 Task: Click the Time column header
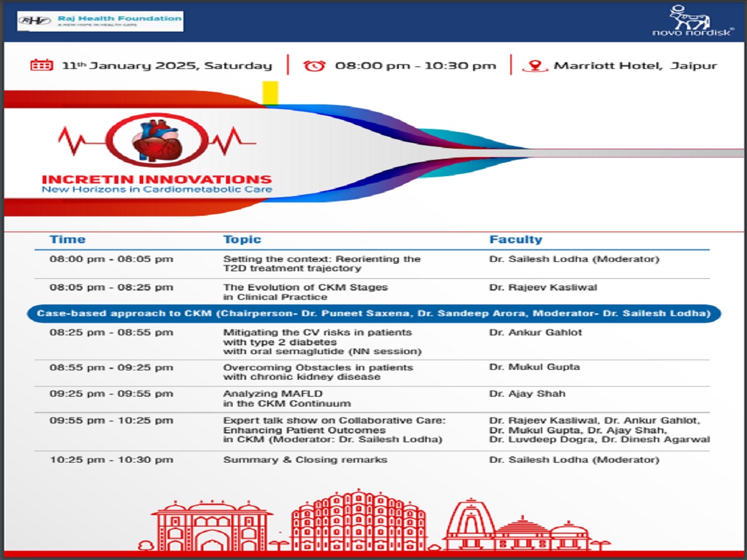pos(68,239)
